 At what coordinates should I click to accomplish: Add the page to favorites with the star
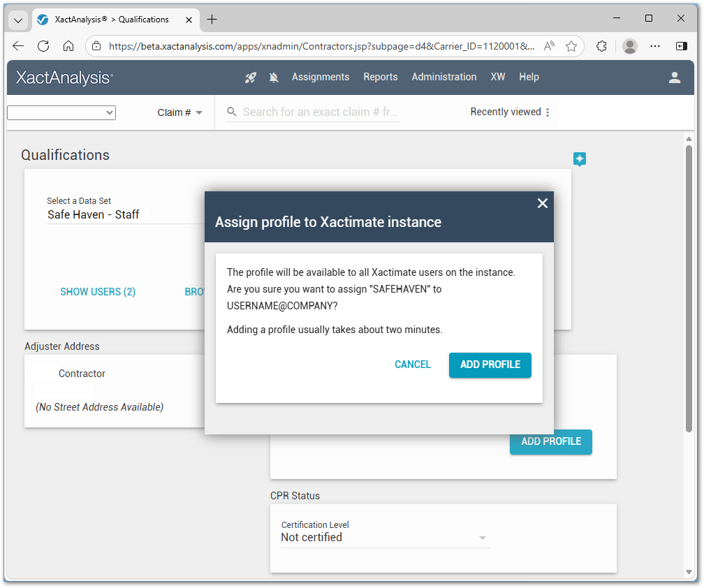coord(571,46)
